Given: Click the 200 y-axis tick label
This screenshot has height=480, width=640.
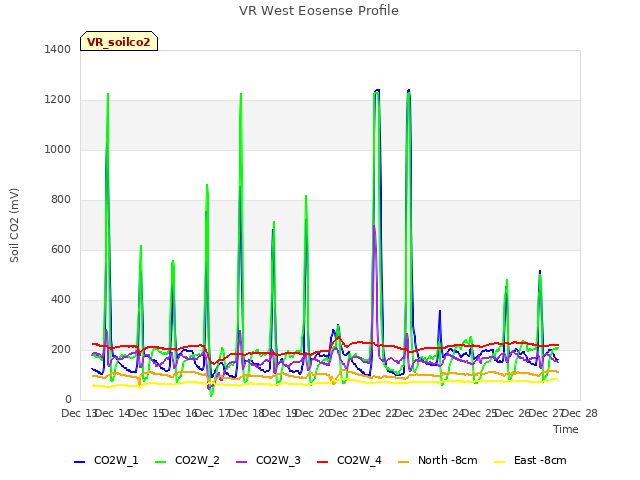Looking at the screenshot, I should (x=61, y=349).
